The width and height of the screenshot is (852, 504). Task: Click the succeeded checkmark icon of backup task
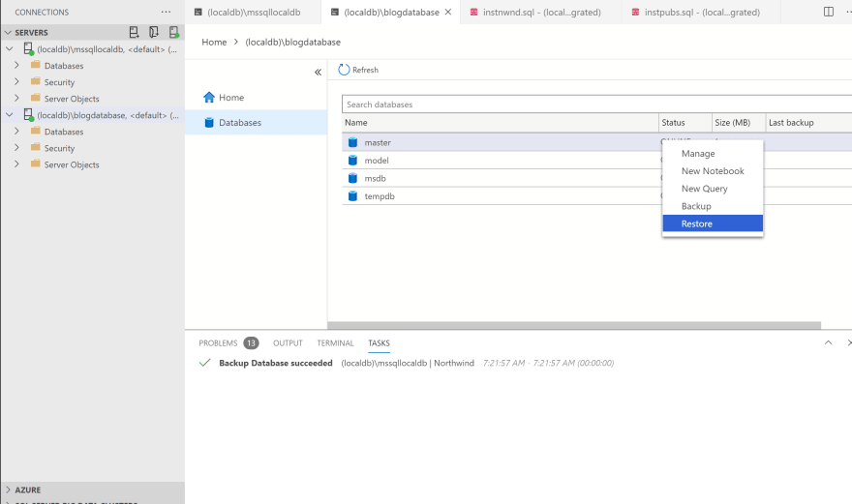coord(205,363)
